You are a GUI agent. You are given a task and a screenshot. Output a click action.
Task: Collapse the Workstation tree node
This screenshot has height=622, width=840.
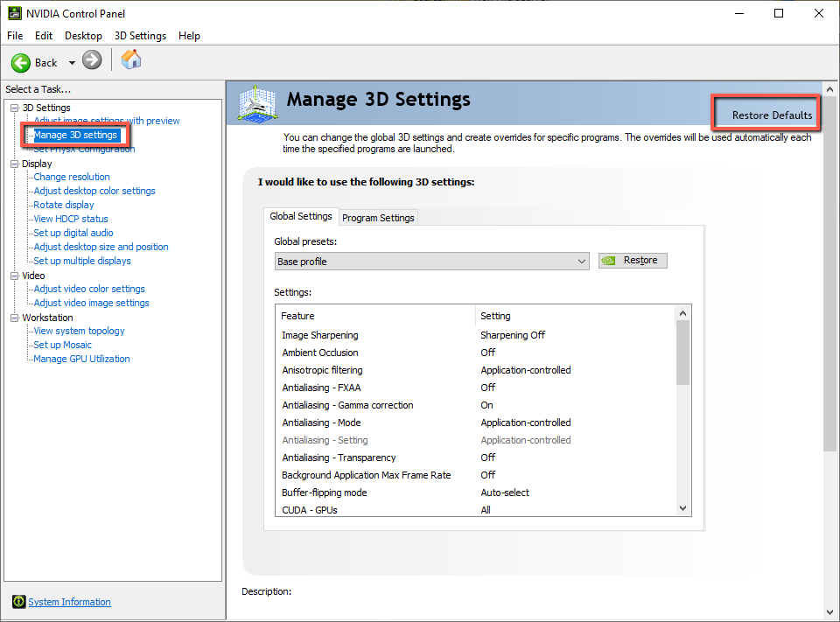14,318
